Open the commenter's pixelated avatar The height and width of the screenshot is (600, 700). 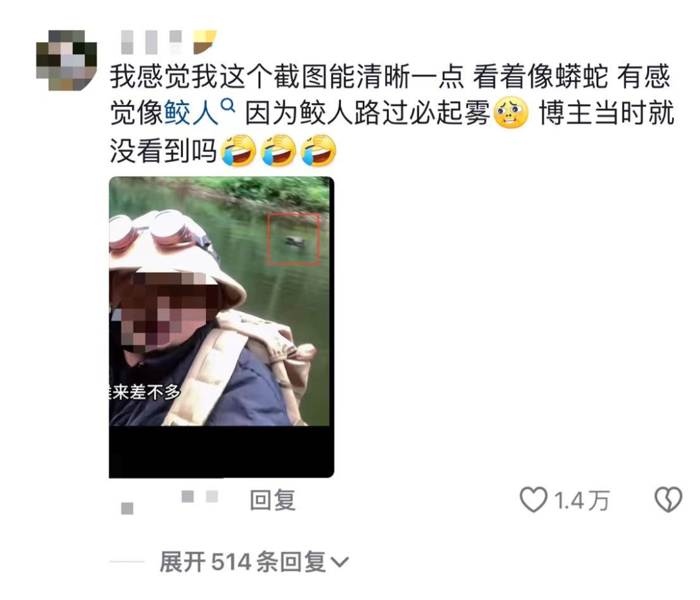(x=67, y=60)
